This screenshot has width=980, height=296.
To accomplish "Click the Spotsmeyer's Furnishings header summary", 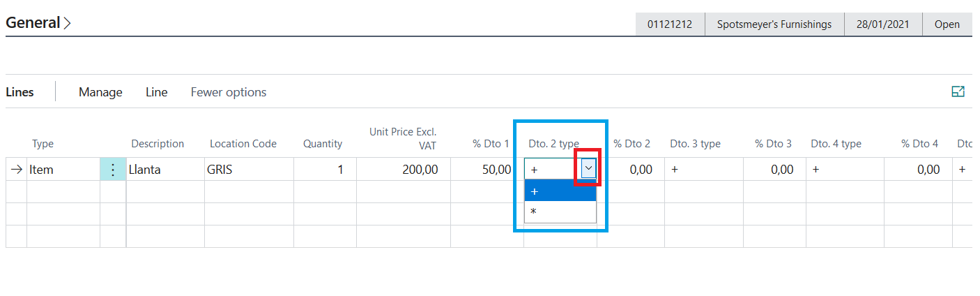I will (x=774, y=24).
